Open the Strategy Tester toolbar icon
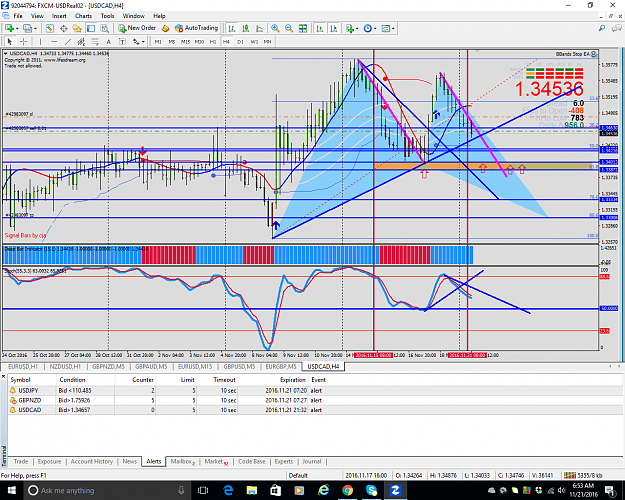Image resolution: width=625 pixels, height=500 pixels. click(104, 28)
